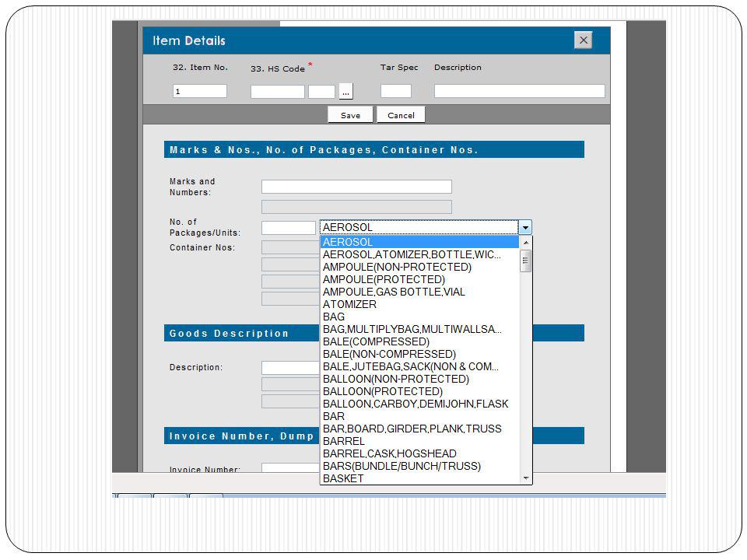The height and width of the screenshot is (560, 747).
Task: Click the Save button
Action: 351,115
